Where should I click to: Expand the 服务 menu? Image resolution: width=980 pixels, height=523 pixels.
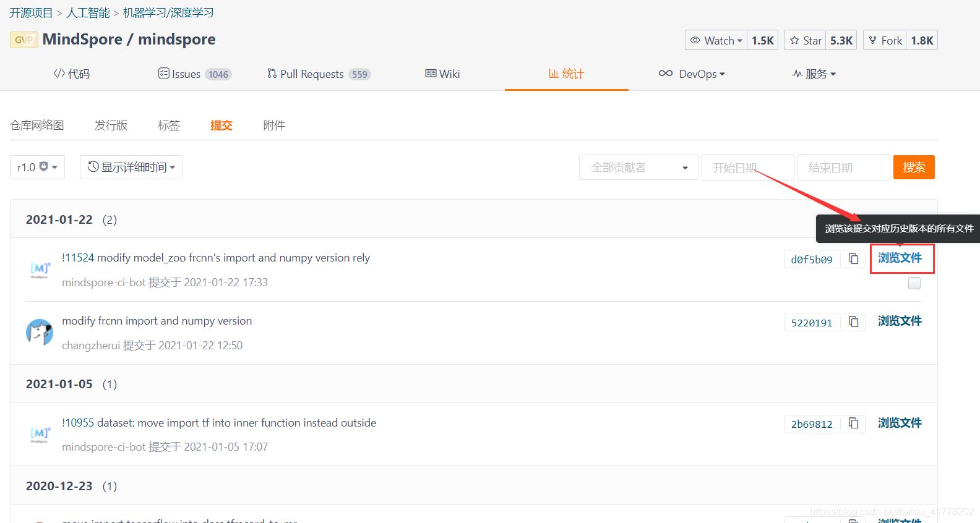tap(814, 74)
